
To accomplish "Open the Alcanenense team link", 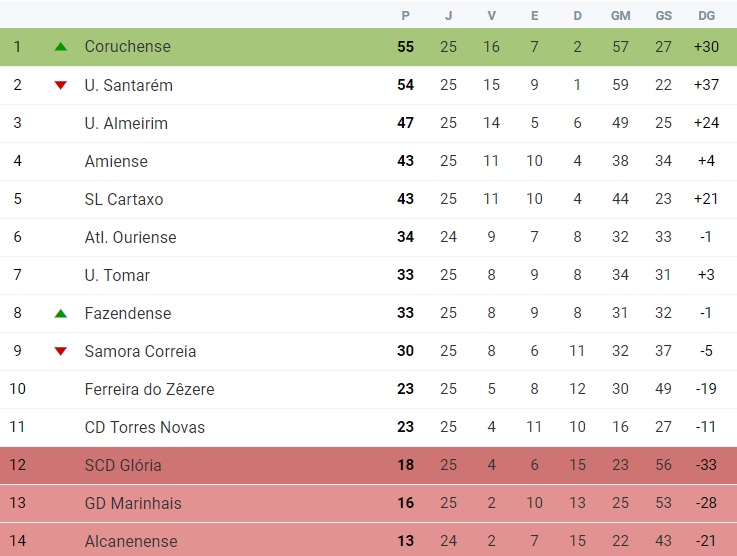I will click(131, 541).
